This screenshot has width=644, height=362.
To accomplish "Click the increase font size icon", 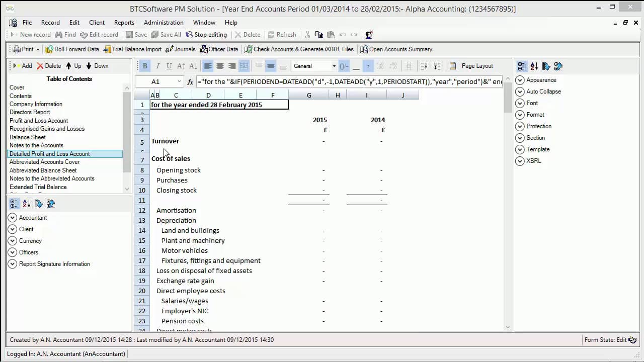I will (x=181, y=66).
